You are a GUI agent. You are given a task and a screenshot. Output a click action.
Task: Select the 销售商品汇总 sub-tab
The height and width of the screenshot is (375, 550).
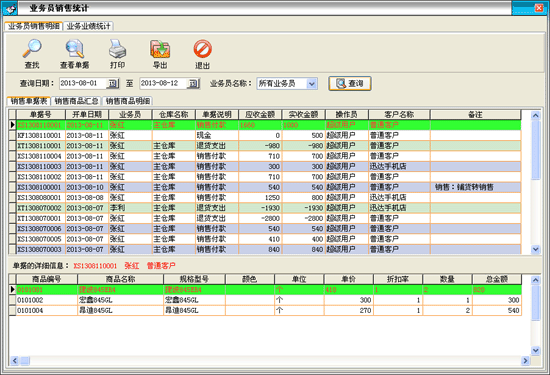click(76, 101)
